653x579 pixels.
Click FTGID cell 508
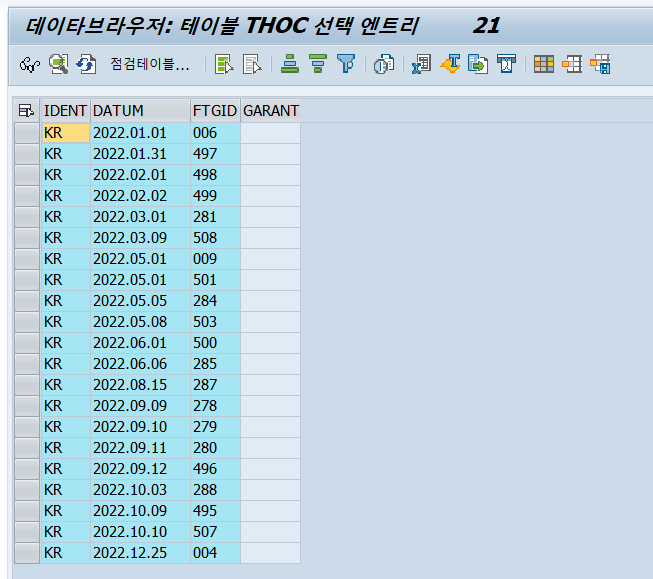[x=215, y=238]
